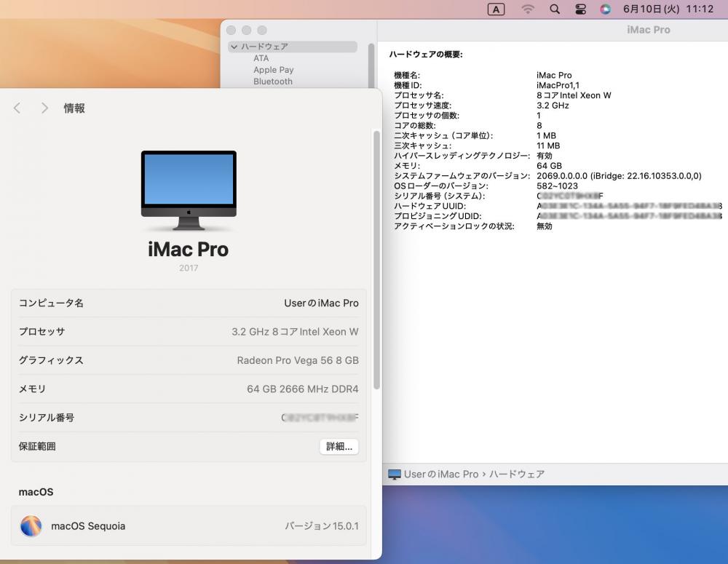Viewport: 728px width, 564px height.
Task: Click the シリアル番号 row in 情報 window
Action: (x=189, y=418)
